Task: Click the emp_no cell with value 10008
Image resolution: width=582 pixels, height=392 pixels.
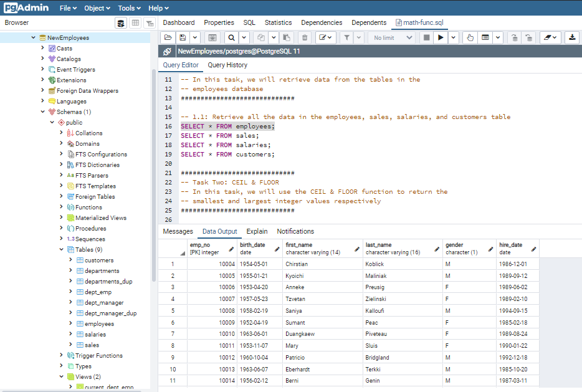Action: (212, 310)
